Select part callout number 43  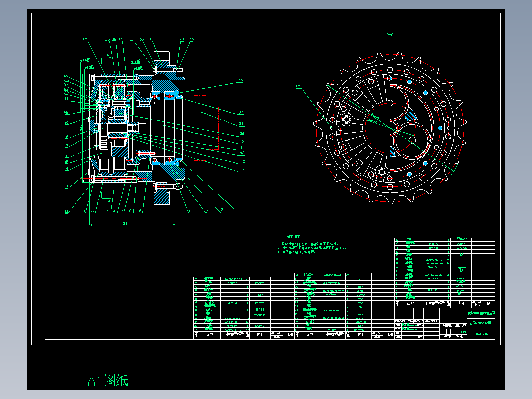pyautogui.click(x=243, y=161)
